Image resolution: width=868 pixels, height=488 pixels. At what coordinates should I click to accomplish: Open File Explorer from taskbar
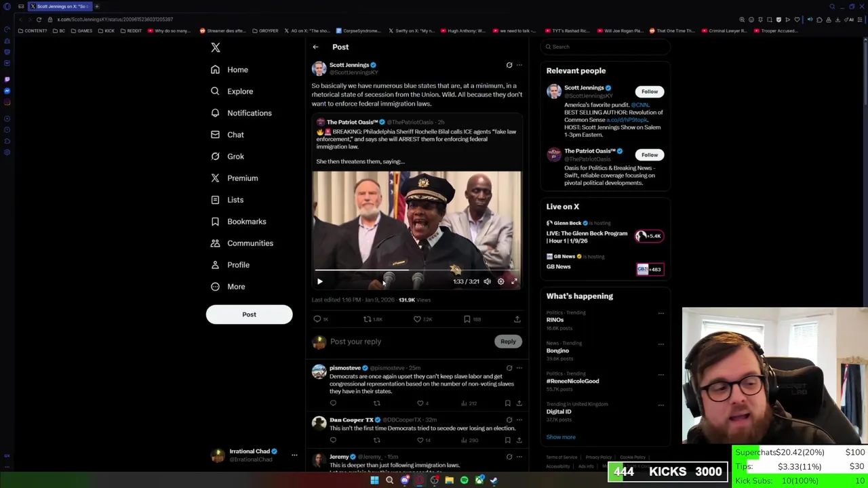tap(449, 481)
